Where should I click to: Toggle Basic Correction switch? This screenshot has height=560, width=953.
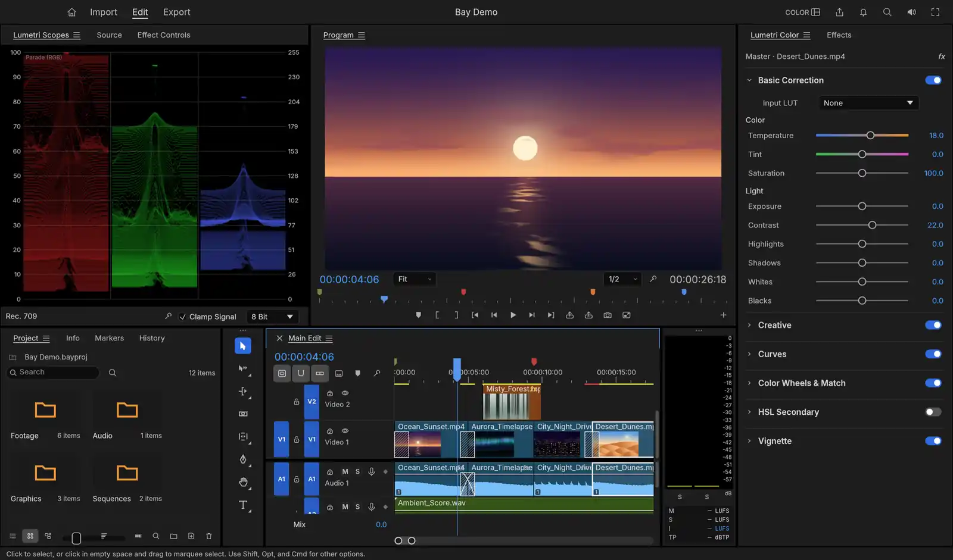(x=933, y=80)
